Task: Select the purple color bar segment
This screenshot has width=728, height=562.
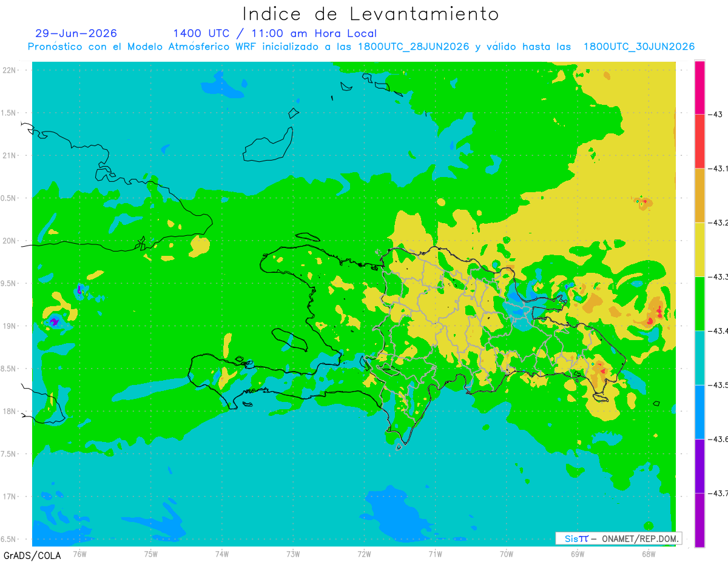Action: click(699, 466)
